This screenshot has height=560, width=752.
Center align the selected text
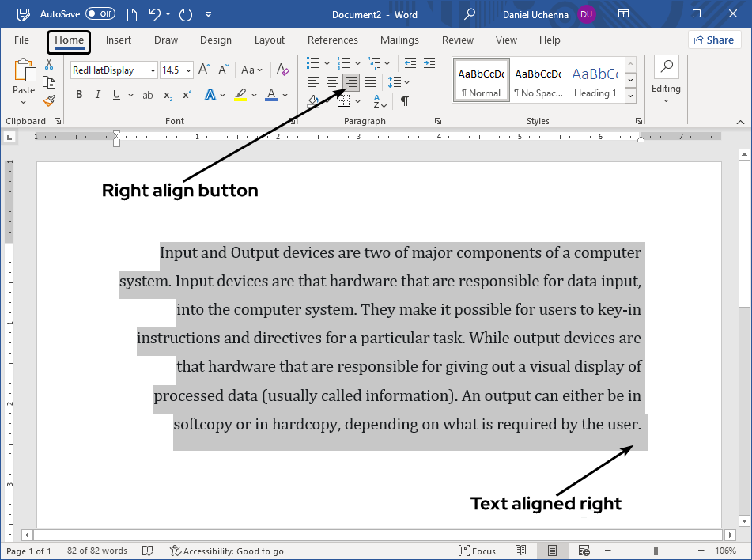click(332, 81)
